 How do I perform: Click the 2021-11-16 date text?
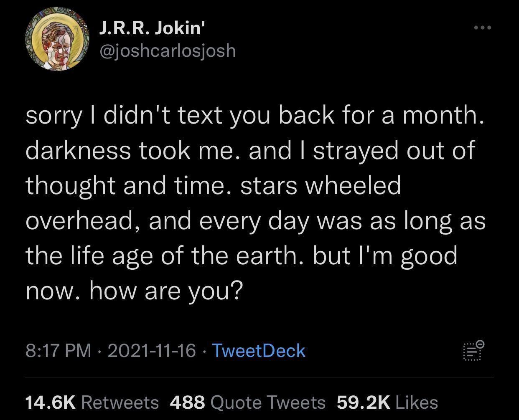pyautogui.click(x=152, y=350)
